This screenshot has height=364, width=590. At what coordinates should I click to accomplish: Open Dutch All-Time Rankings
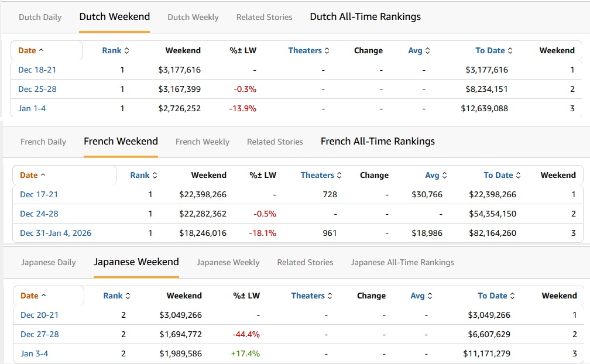[x=365, y=17]
